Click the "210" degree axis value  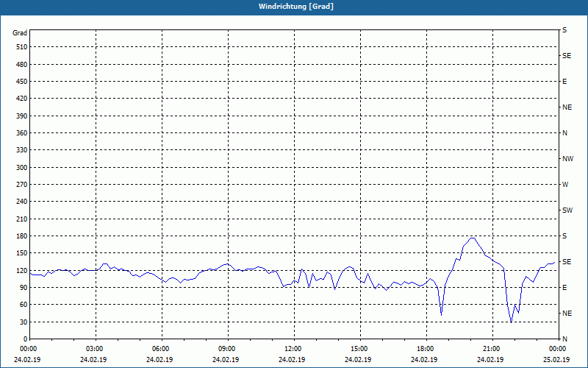point(22,219)
